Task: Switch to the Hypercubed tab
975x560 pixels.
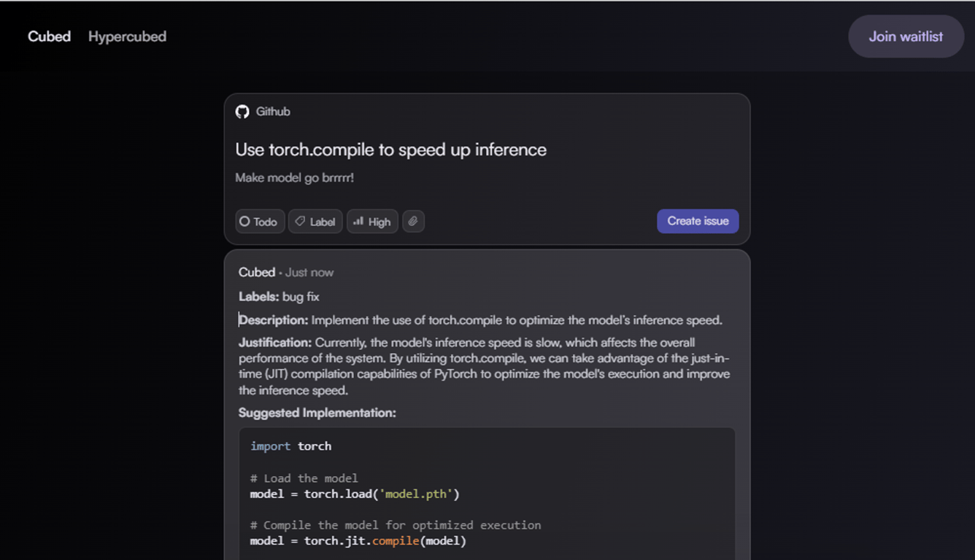Action: click(127, 36)
